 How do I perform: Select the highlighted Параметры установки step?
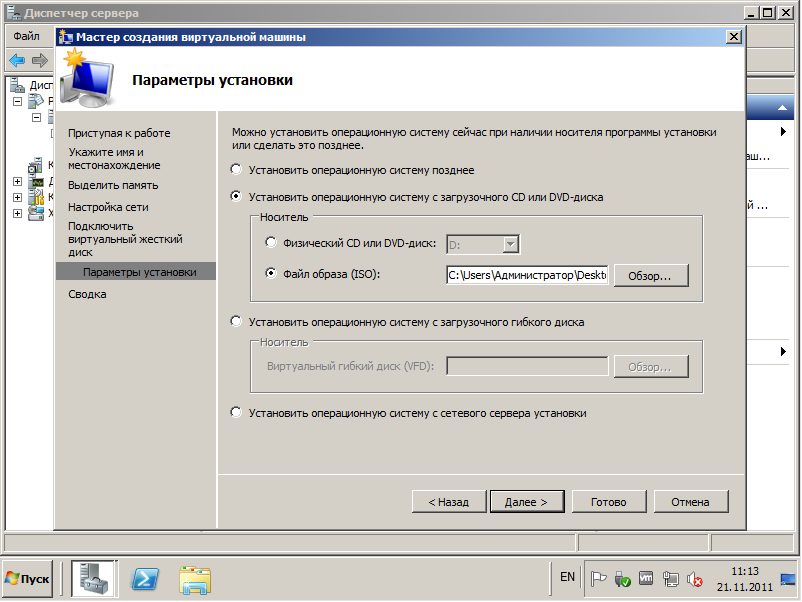click(136, 272)
